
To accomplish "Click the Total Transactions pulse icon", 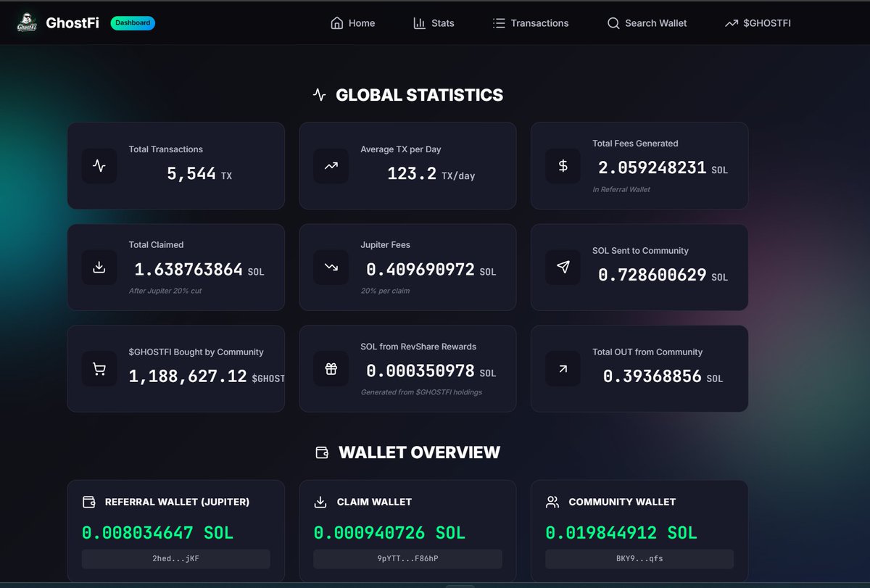I will pos(99,166).
